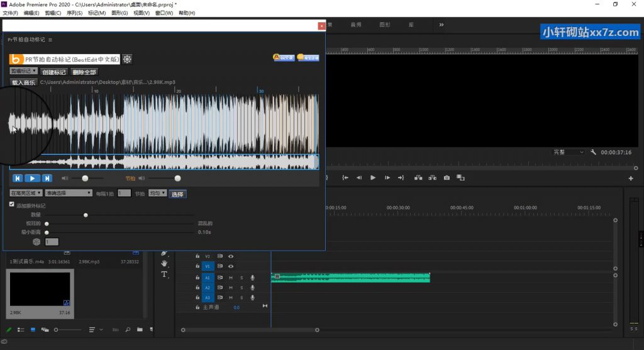The image size is (644, 350).
Task: Toggle V1 track output eye
Action: click(231, 266)
